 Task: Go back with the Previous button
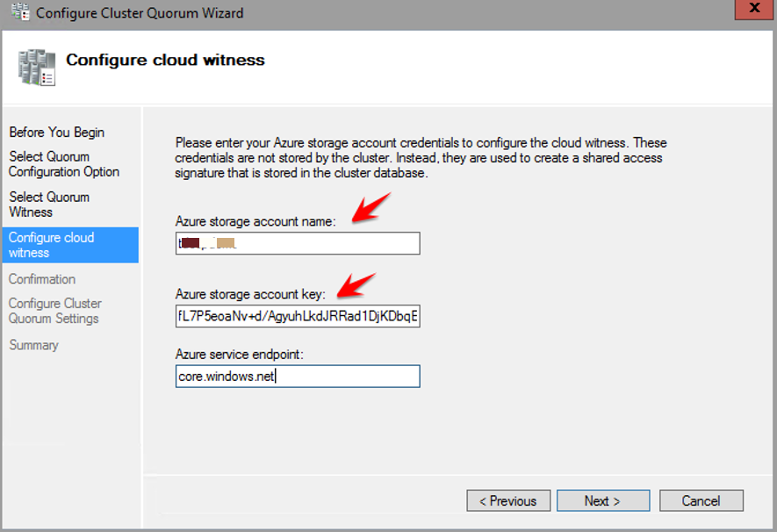click(508, 500)
